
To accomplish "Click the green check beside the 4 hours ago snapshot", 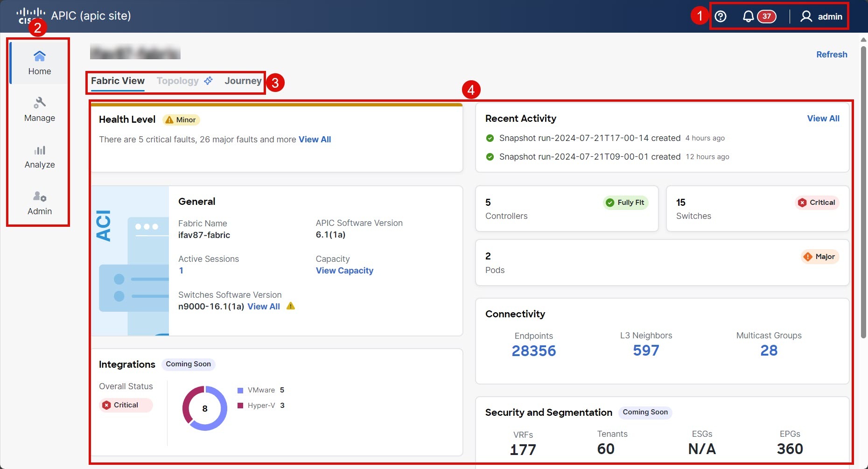I will (490, 138).
